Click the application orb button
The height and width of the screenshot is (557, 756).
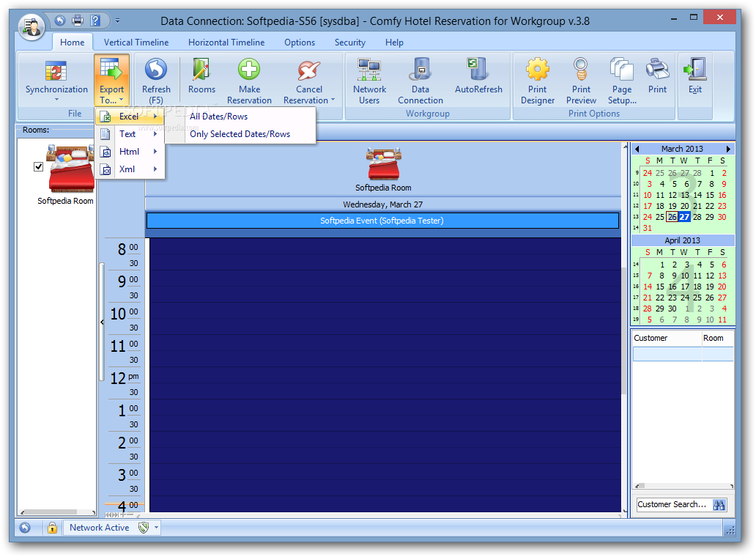tap(31, 26)
